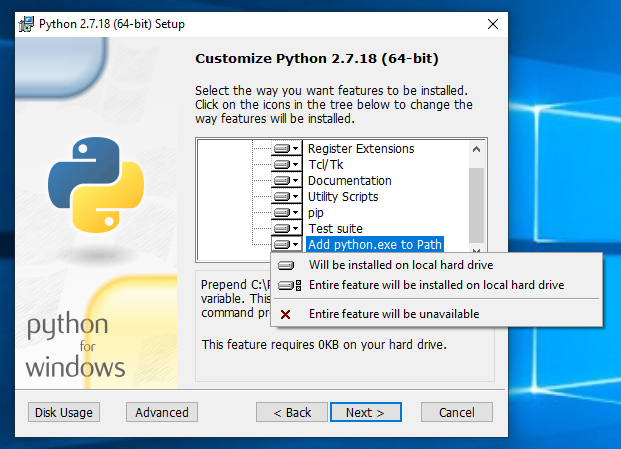The image size is (621, 449).
Task: Open the Test suite feature drive dropdown
Action: 287,228
